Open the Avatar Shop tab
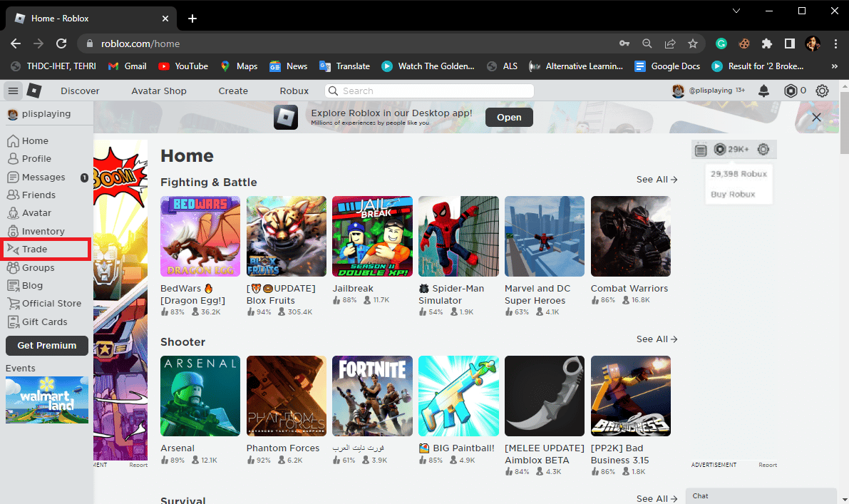The image size is (849, 504). tap(159, 91)
